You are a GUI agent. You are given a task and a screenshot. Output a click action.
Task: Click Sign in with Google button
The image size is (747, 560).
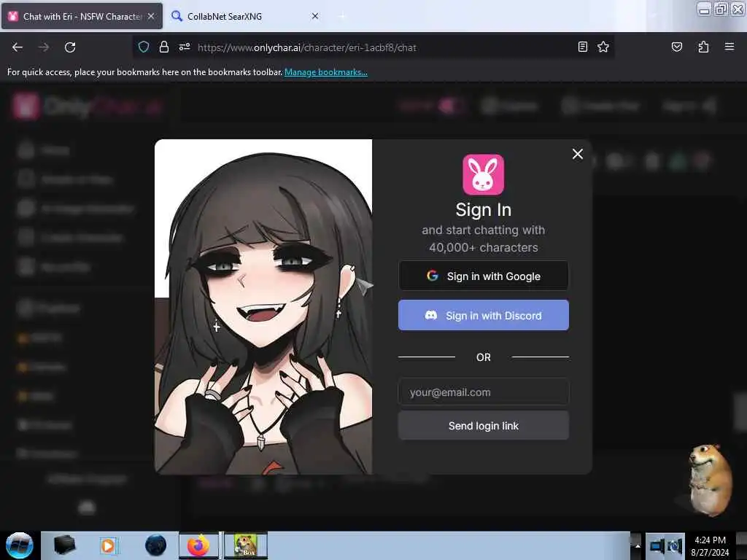(483, 276)
